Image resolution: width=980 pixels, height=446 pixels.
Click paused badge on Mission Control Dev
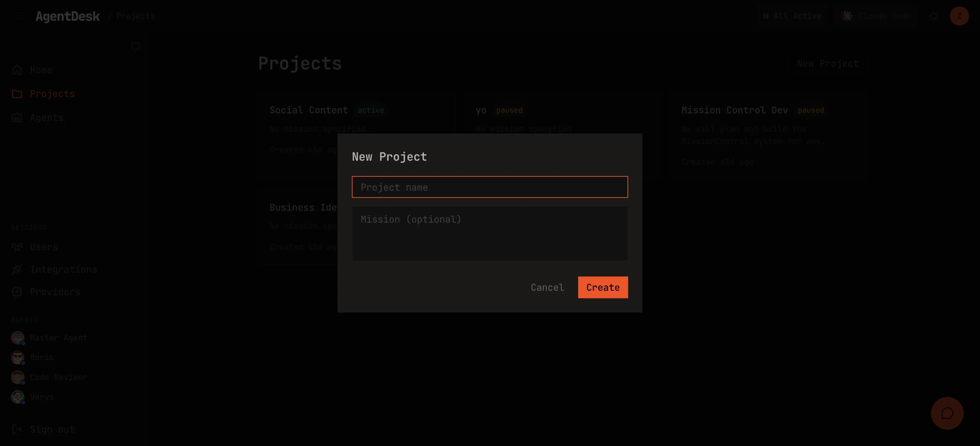click(810, 110)
